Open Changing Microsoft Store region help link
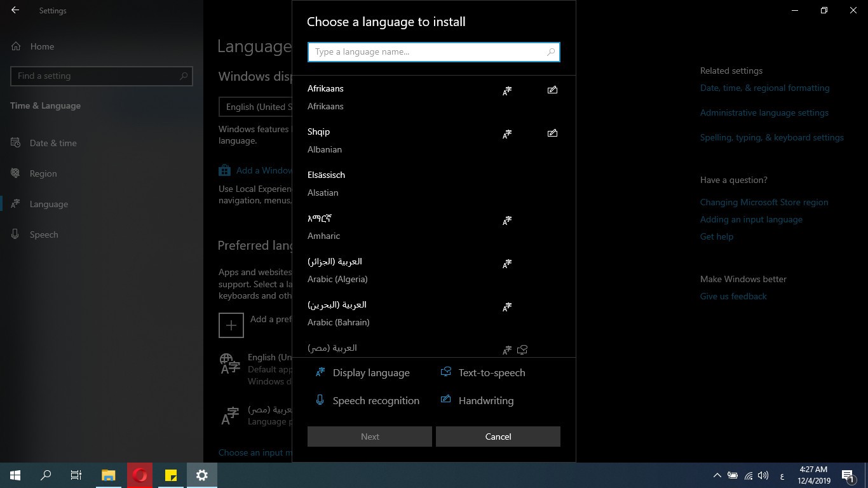 click(764, 202)
